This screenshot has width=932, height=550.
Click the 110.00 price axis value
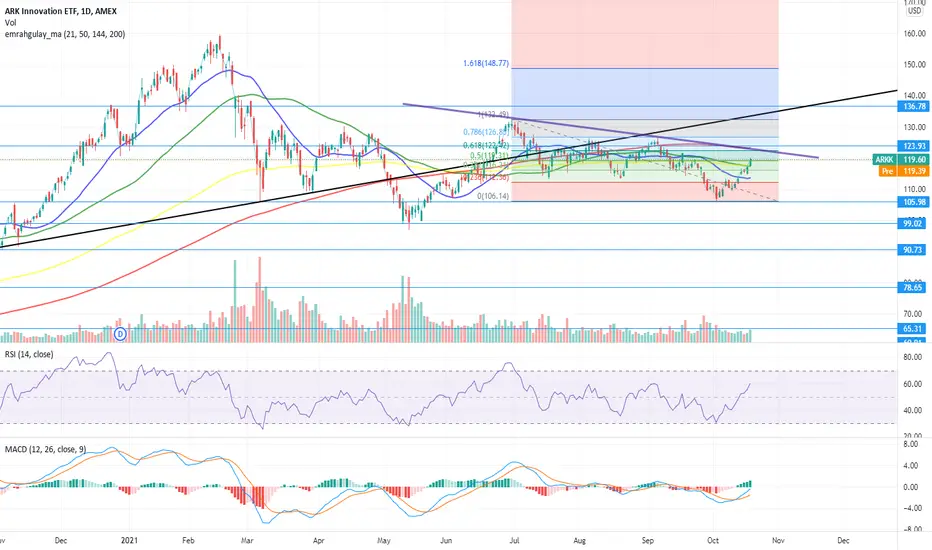coord(914,188)
